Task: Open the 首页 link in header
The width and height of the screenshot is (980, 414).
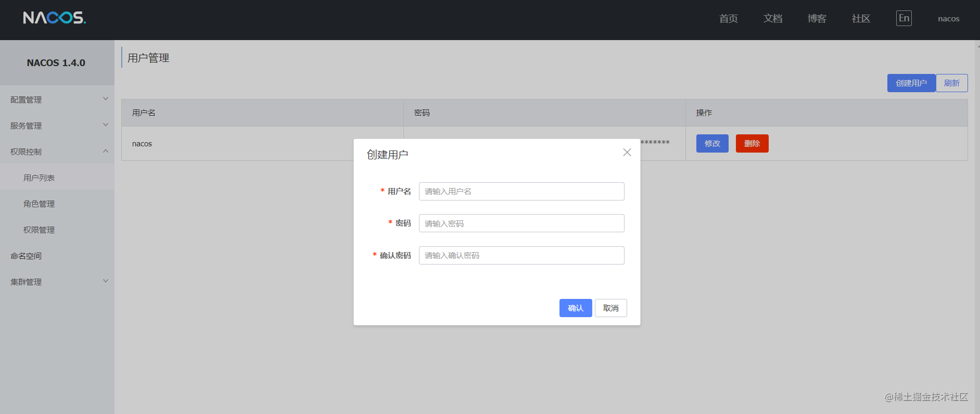Action: (x=729, y=19)
